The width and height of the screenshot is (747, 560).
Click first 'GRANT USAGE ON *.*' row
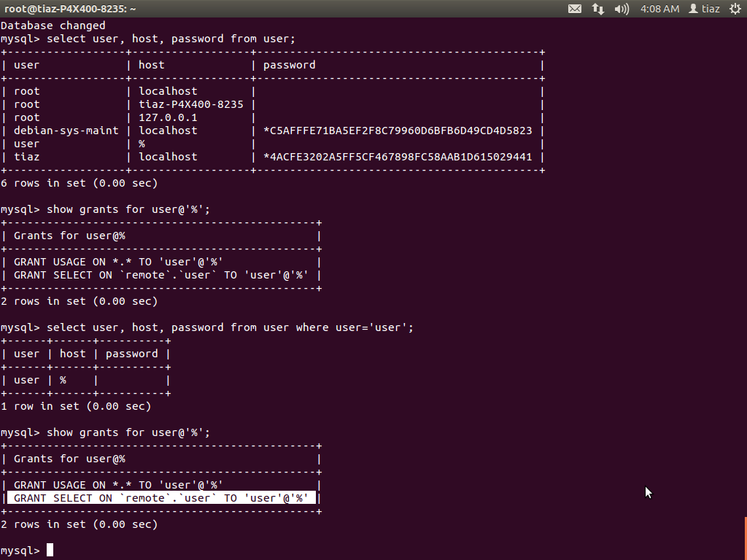point(118,262)
